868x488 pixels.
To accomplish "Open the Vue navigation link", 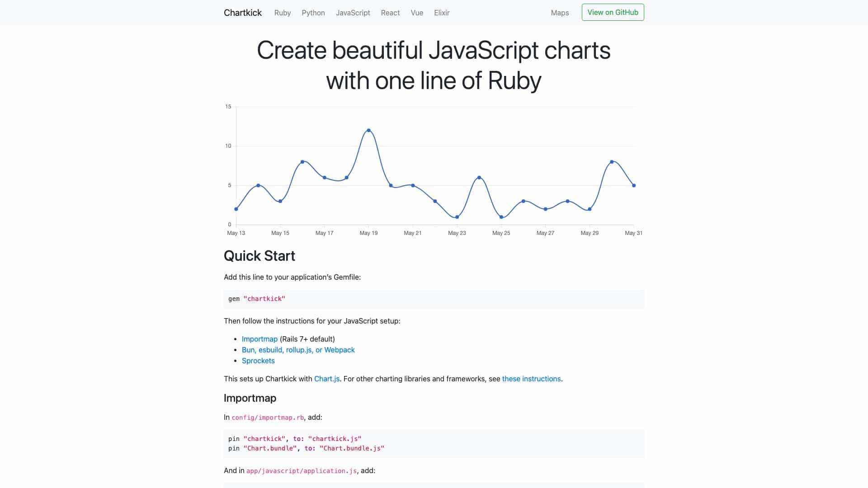I will tap(417, 13).
